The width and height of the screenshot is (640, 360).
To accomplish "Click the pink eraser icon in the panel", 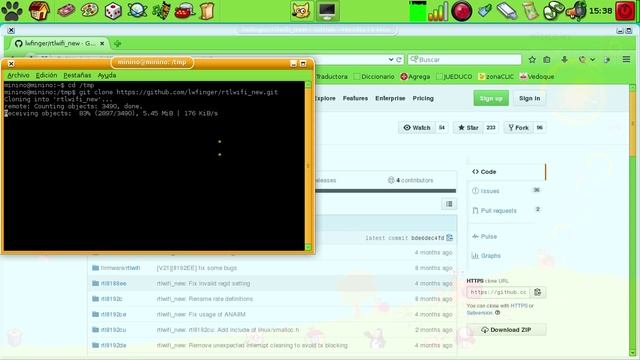I will [x=66, y=11].
